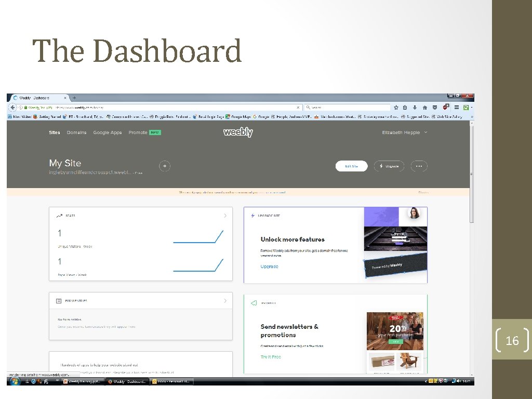Open the Windows Start button
Viewport: 532px width, 399px height.
coord(14,381)
